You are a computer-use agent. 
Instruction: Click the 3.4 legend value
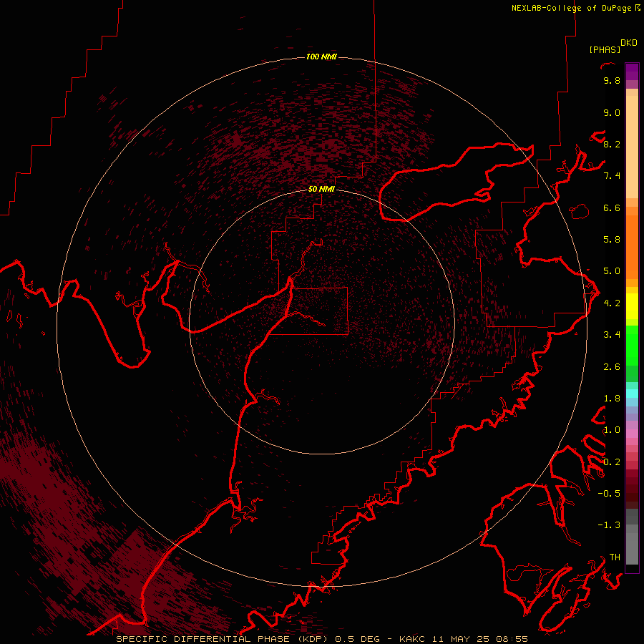point(612,335)
